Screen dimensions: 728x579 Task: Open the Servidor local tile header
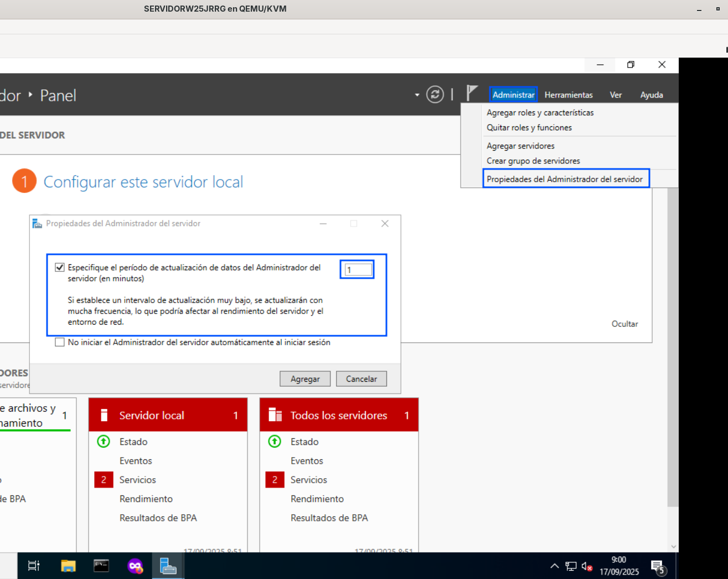(168, 415)
